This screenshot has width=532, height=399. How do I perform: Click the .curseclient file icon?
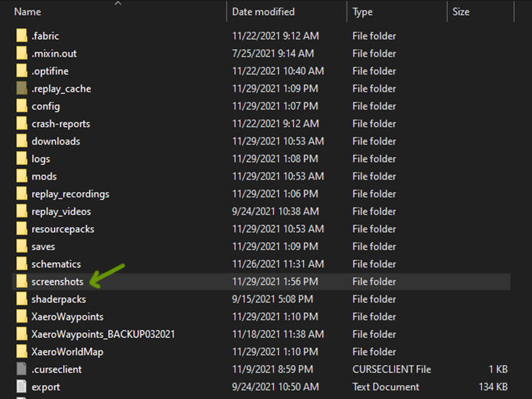click(x=21, y=369)
